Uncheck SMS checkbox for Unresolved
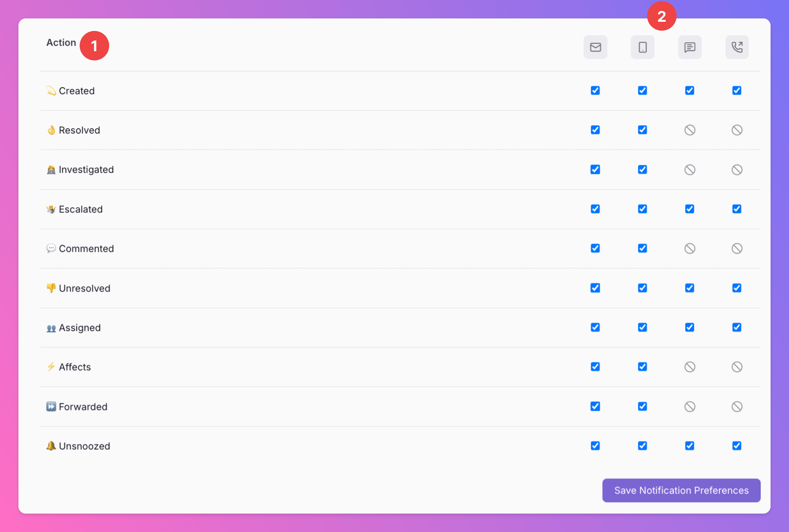The height and width of the screenshot is (532, 789). (x=689, y=288)
